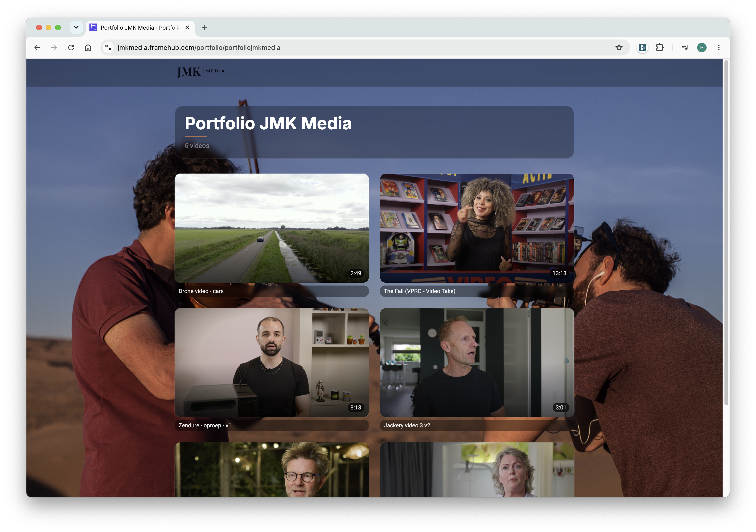Image resolution: width=756 pixels, height=532 pixels.
Task: Click the Jackery video 3 v2 title
Action: tap(407, 425)
